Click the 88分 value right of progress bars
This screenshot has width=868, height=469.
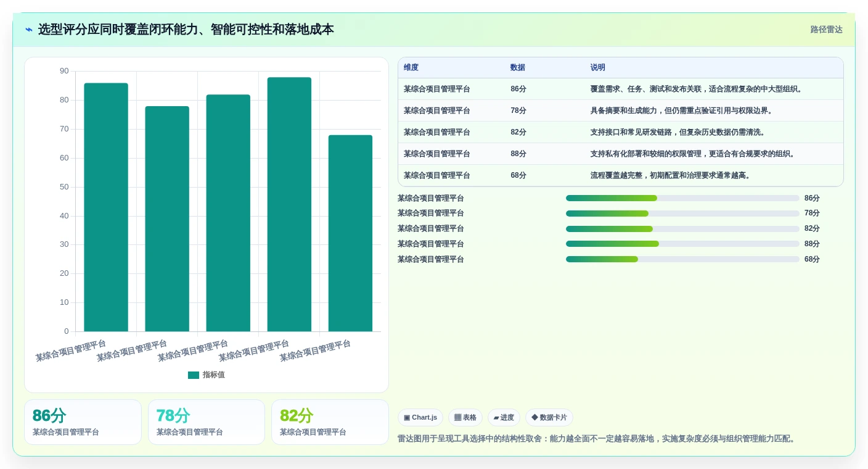(812, 244)
